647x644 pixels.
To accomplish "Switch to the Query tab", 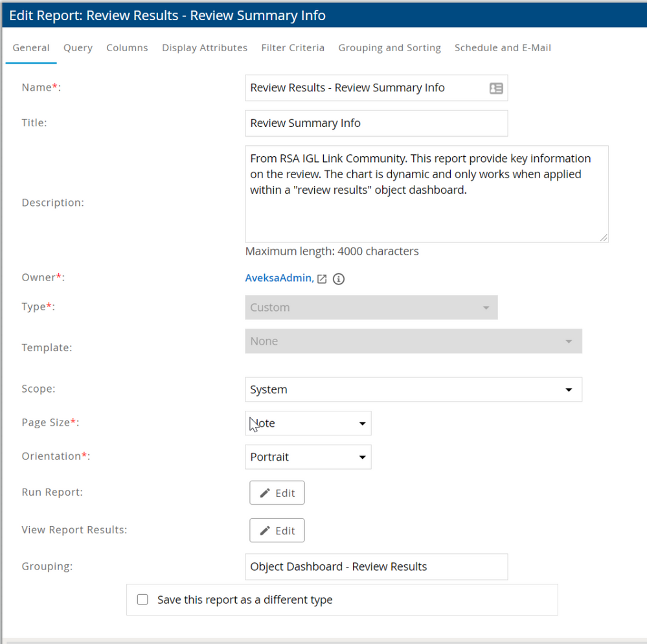I will (78, 48).
